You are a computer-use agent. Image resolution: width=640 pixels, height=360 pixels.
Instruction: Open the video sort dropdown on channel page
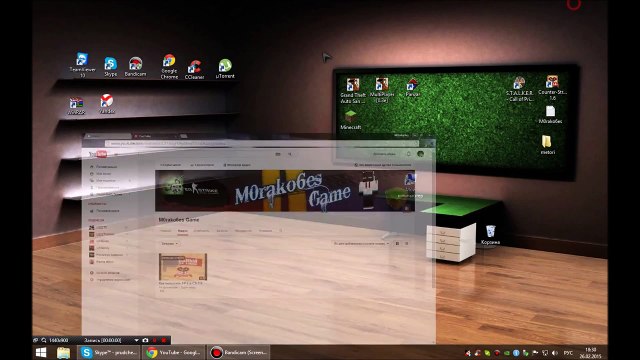pyautogui.click(x=360, y=244)
